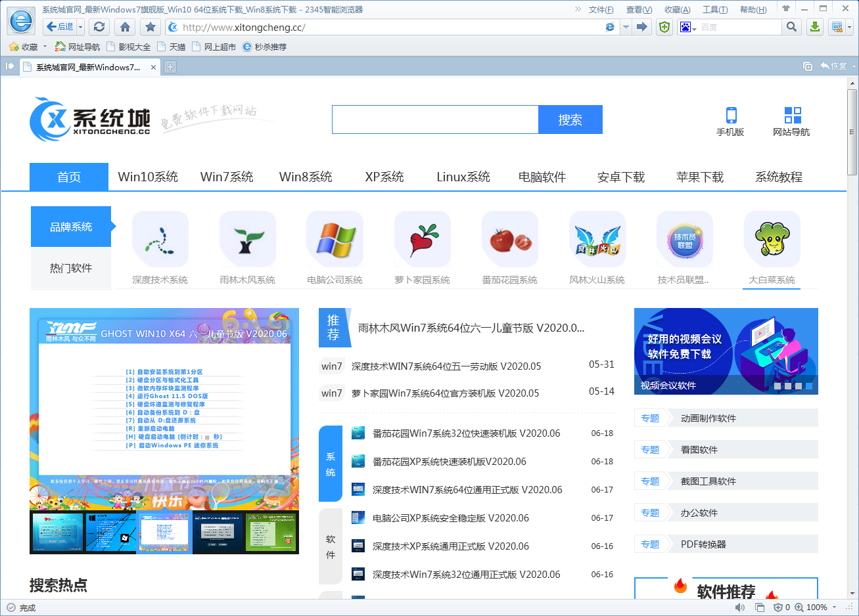Viewport: 859px width, 616px height.
Task: Expand the Baidu search engine selector
Action: [x=694, y=29]
